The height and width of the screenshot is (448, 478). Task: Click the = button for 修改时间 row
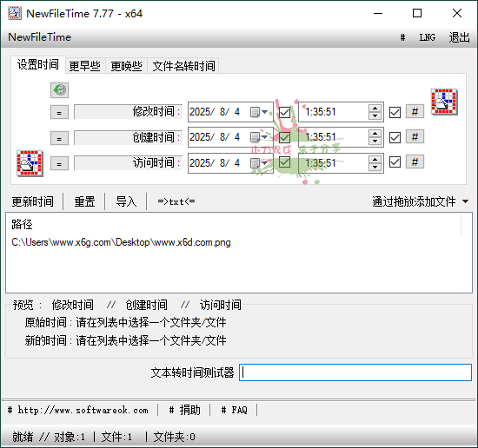59,112
